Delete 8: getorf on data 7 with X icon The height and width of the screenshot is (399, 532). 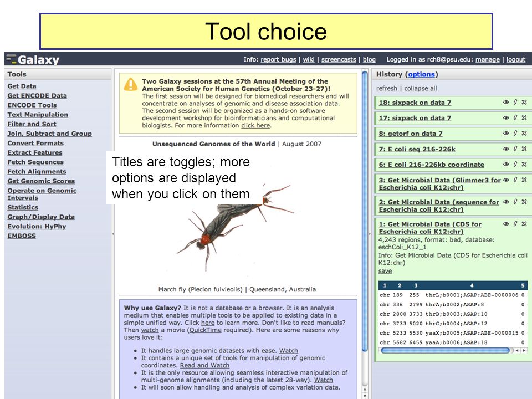[x=524, y=134]
